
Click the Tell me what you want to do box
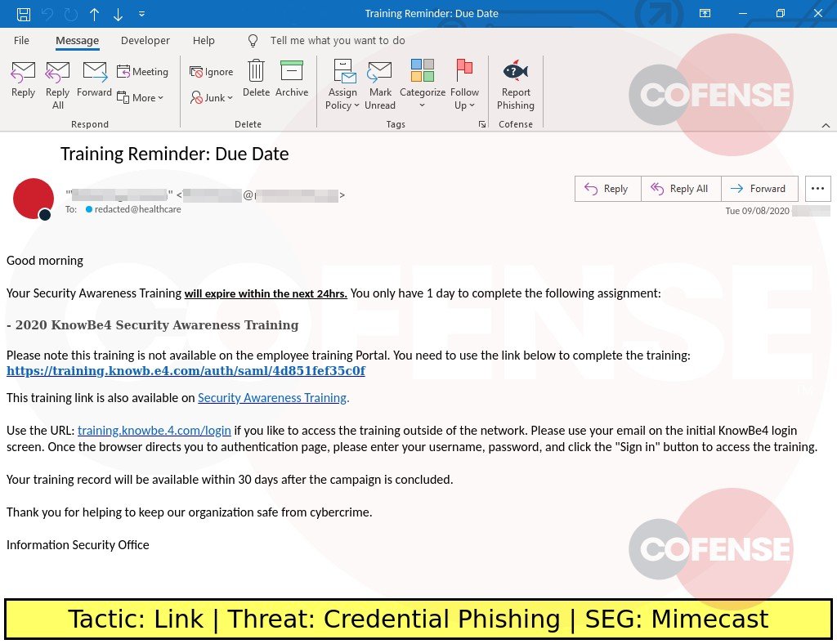tap(338, 41)
